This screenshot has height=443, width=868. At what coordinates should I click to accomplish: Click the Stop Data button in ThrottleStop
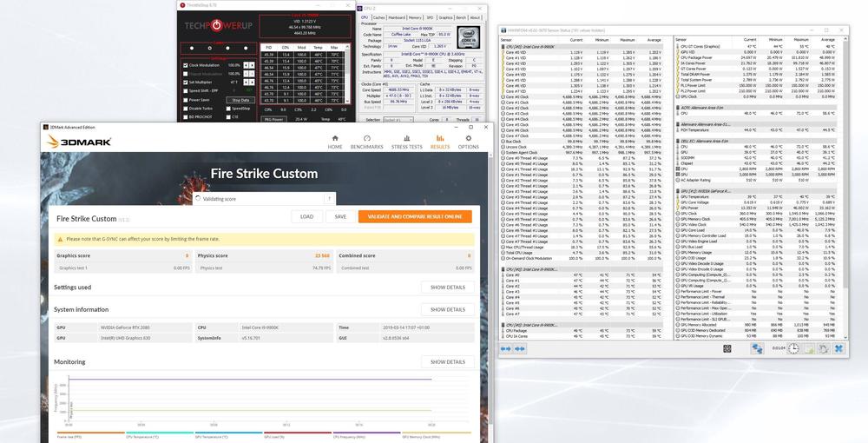240,100
